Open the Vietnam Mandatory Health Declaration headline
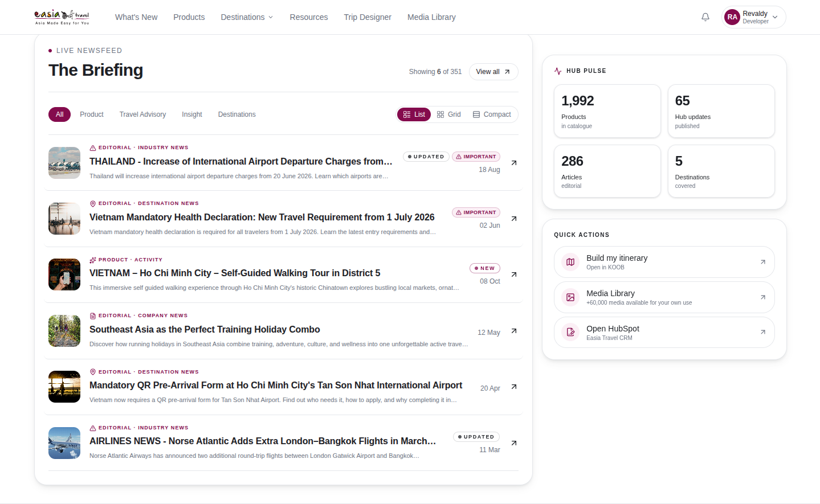820x504 pixels. (x=262, y=217)
